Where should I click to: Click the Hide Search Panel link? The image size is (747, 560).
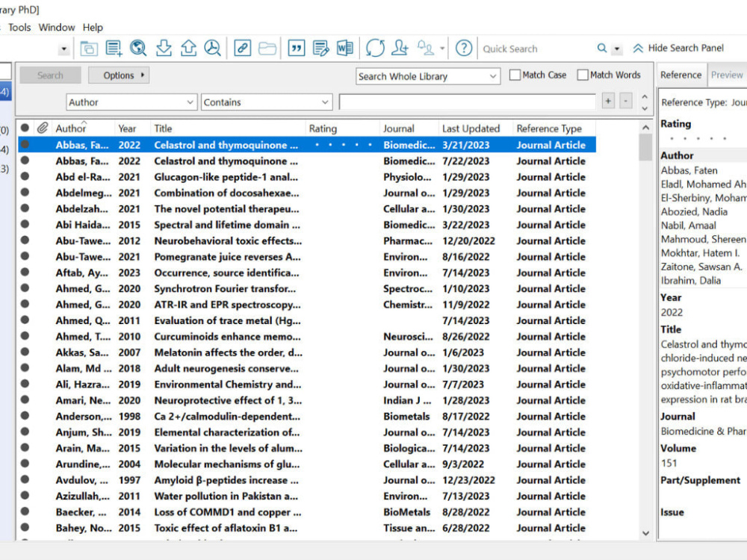pyautogui.click(x=686, y=48)
